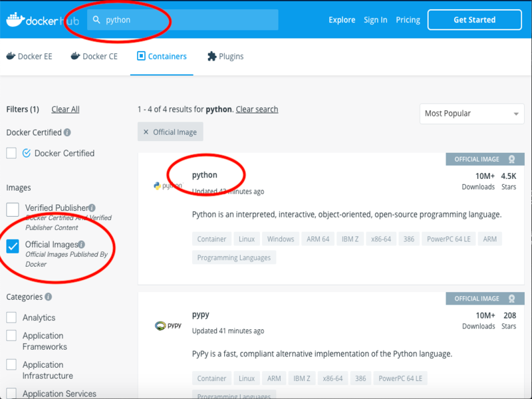
Task: Click the PowerPC 64 LE tag on python card
Action: (448, 239)
